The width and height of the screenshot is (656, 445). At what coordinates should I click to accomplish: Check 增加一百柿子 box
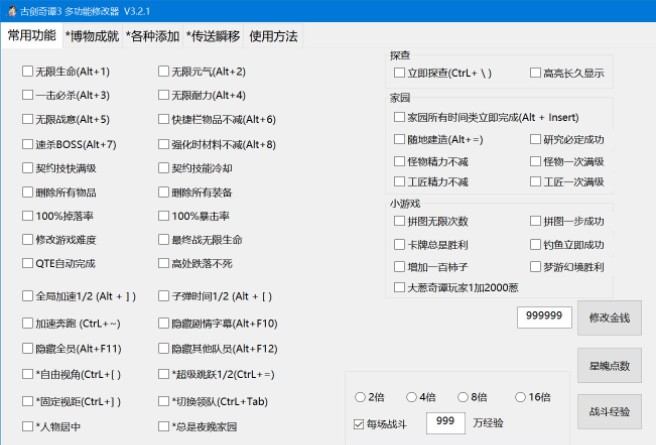tap(400, 267)
